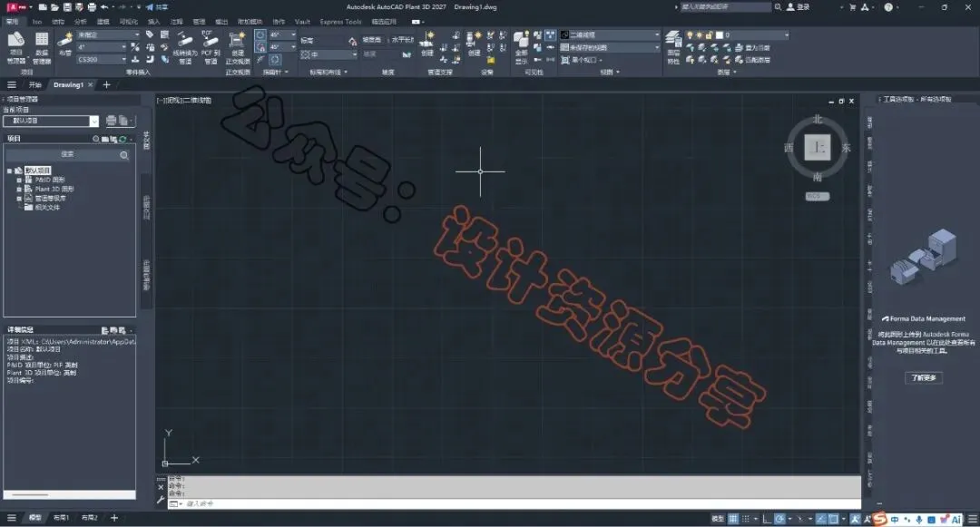Image resolution: width=980 pixels, height=527 pixels.
Task: Click the Save icon in quick access toolbar
Action: 67,7
